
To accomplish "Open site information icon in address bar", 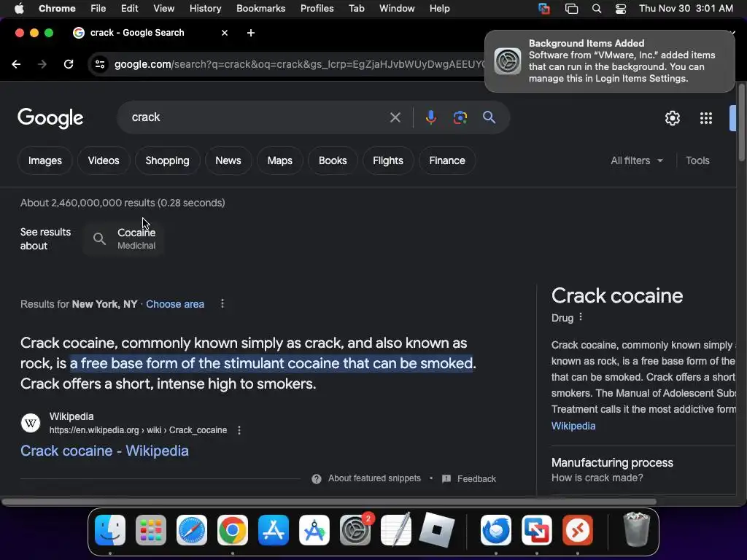I will [x=99, y=64].
